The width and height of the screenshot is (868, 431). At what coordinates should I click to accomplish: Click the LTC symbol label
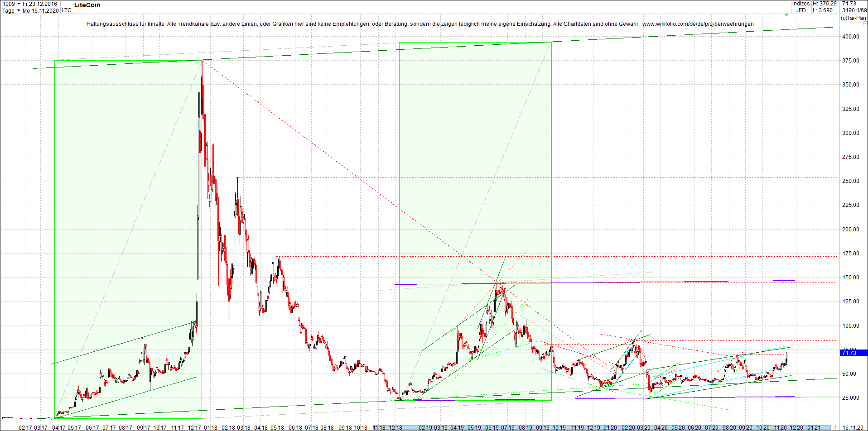pos(66,10)
